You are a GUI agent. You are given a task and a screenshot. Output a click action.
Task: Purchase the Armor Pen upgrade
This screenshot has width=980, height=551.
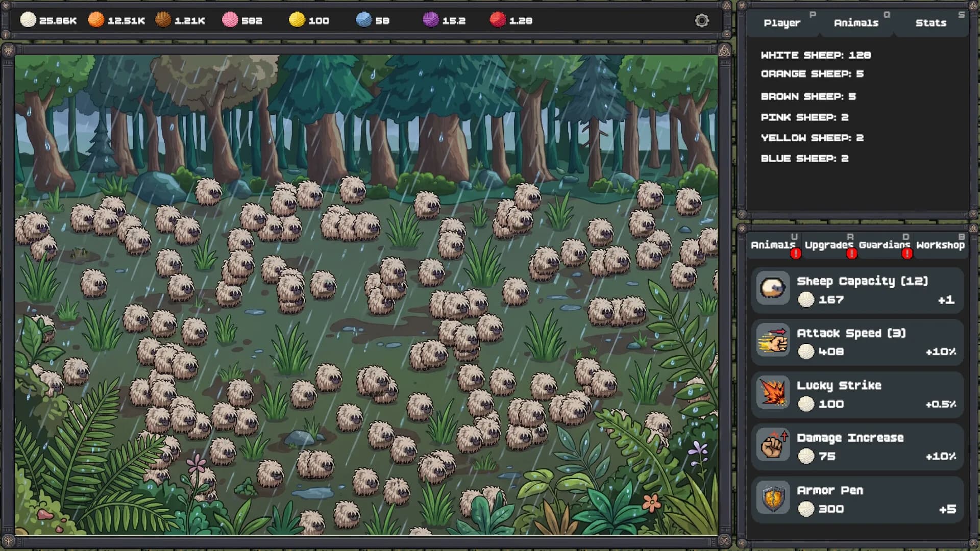857,499
